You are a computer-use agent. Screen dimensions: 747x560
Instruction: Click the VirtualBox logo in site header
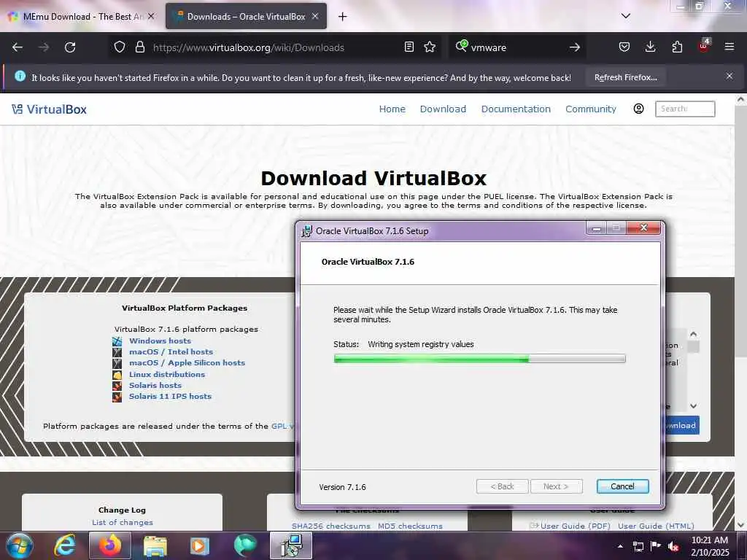[49, 109]
